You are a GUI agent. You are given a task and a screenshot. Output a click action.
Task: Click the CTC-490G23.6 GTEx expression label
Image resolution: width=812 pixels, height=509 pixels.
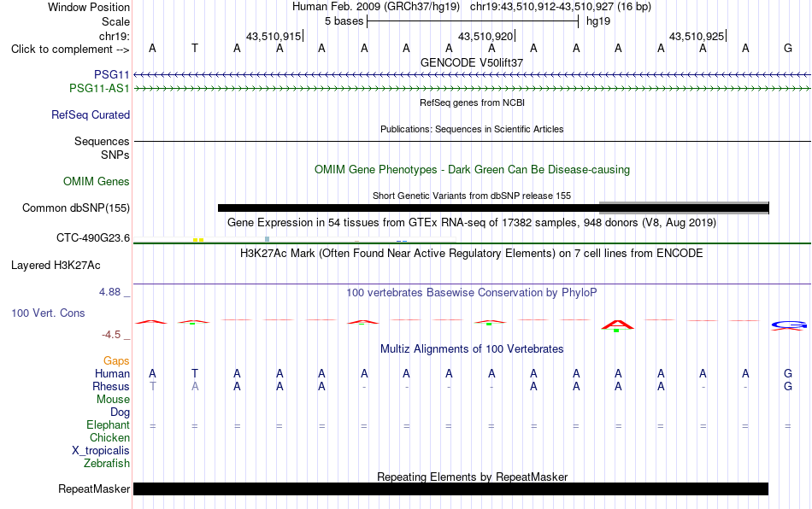tap(93, 238)
